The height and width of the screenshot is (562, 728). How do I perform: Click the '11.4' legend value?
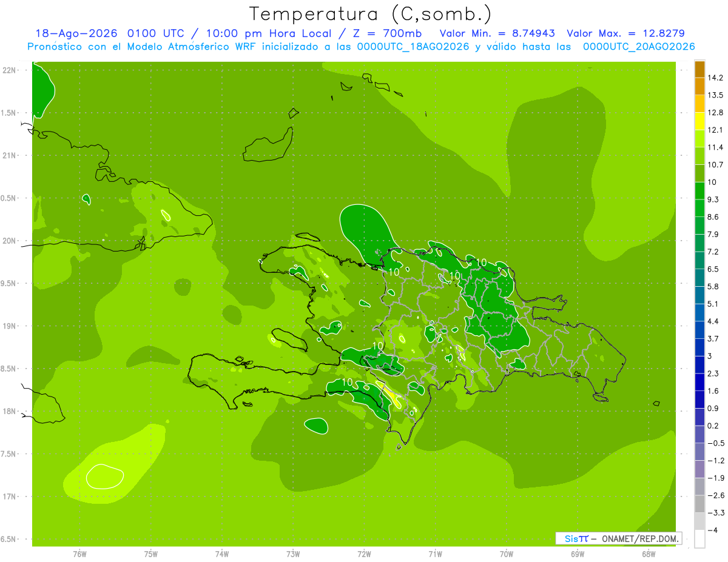715,147
